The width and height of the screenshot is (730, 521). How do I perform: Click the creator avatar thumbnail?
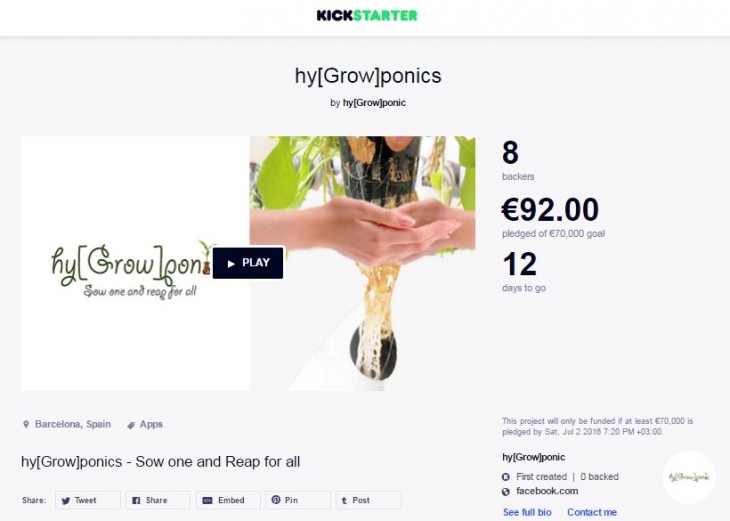tap(689, 477)
